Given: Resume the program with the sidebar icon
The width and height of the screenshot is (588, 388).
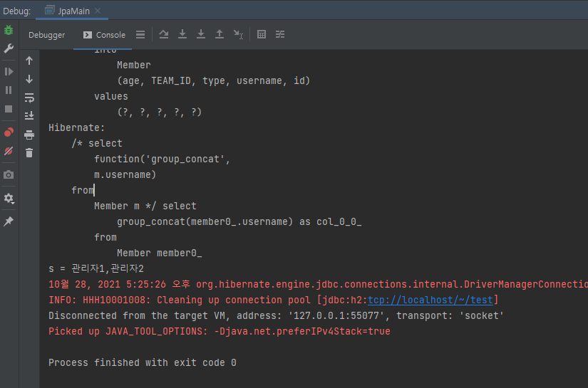Looking at the screenshot, I should (9, 71).
